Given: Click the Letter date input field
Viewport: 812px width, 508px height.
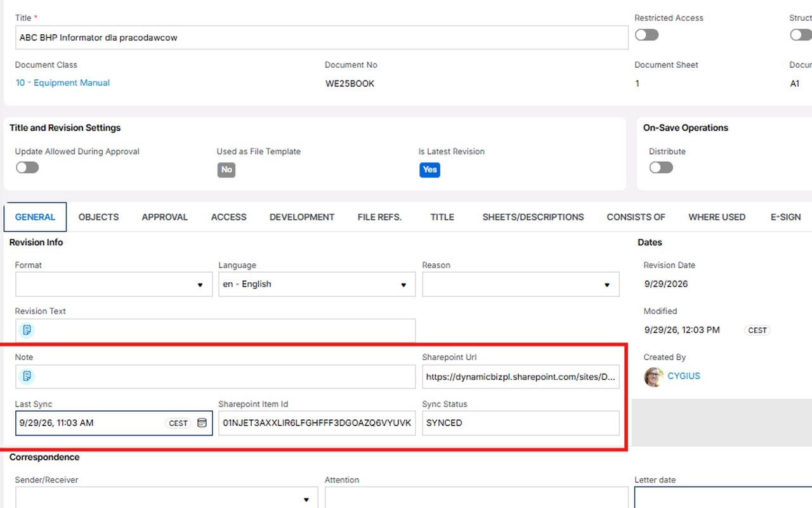Looking at the screenshot, I should [x=723, y=498].
